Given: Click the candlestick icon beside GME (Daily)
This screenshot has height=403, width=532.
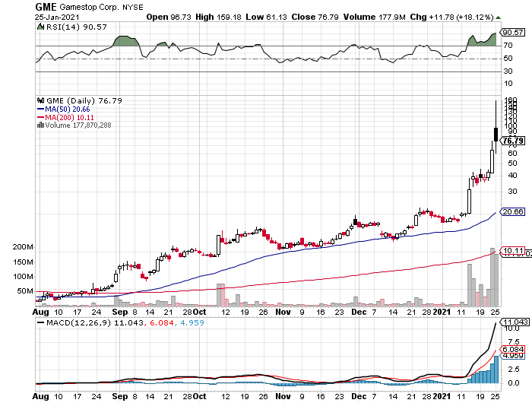Looking at the screenshot, I should 40,100.
